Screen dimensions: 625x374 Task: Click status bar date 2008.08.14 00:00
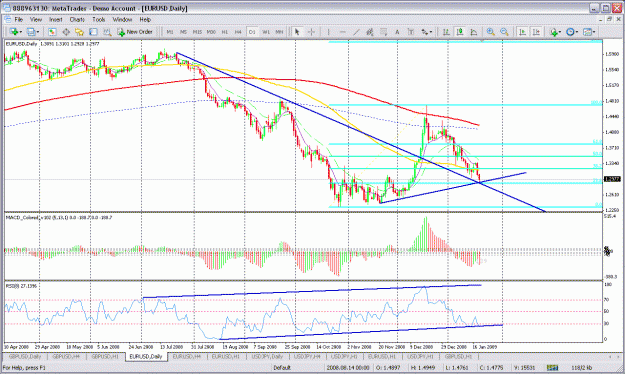click(x=348, y=368)
